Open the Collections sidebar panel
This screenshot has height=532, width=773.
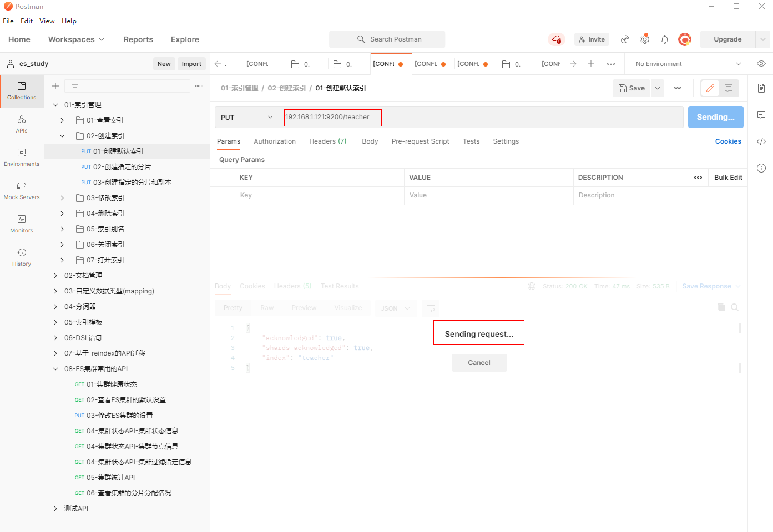point(22,90)
